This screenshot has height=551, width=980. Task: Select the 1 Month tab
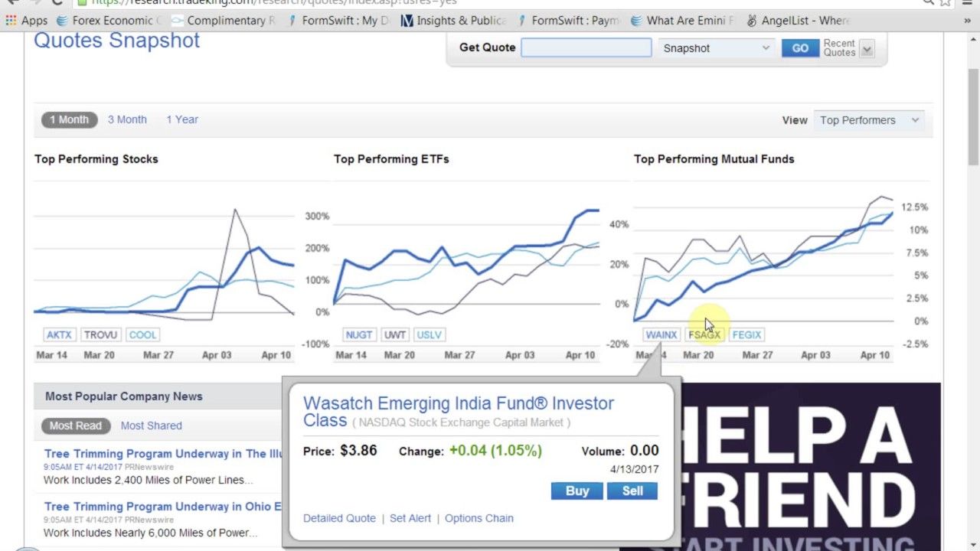pos(69,119)
